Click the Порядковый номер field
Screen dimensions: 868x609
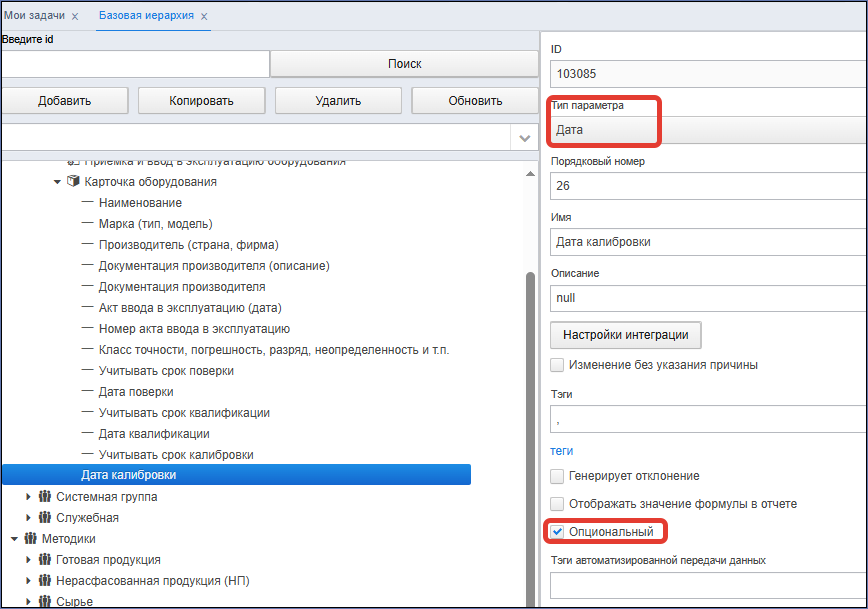(709, 186)
